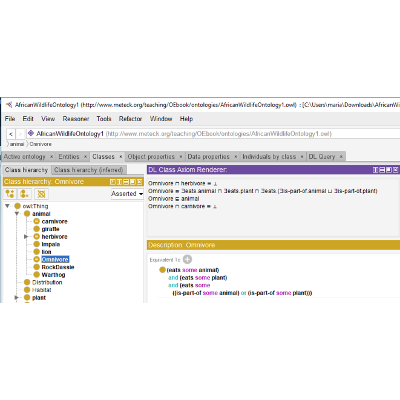Open the Reasoner menu
Image resolution: width=400 pixels, height=400 pixels.
76,119
